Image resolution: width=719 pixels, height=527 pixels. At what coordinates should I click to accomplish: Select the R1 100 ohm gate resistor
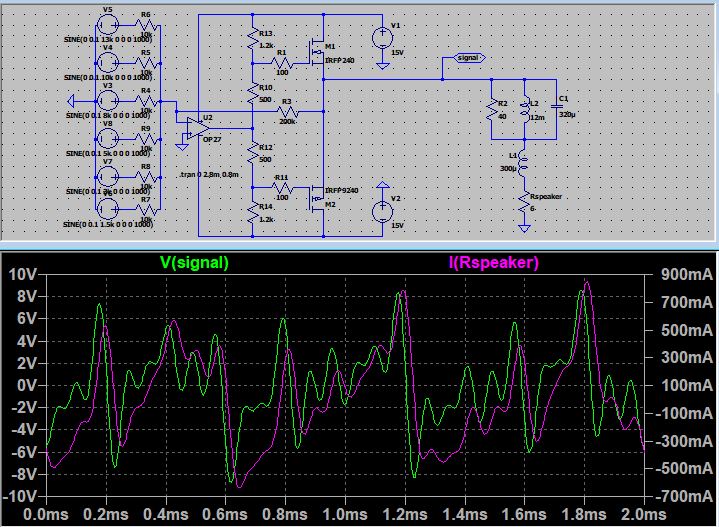[x=282, y=63]
